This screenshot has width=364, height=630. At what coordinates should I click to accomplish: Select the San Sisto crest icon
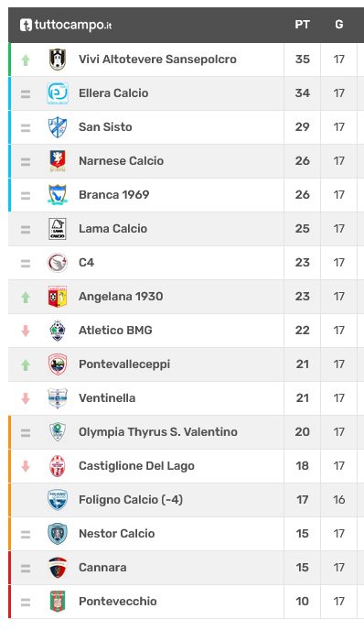tap(58, 127)
